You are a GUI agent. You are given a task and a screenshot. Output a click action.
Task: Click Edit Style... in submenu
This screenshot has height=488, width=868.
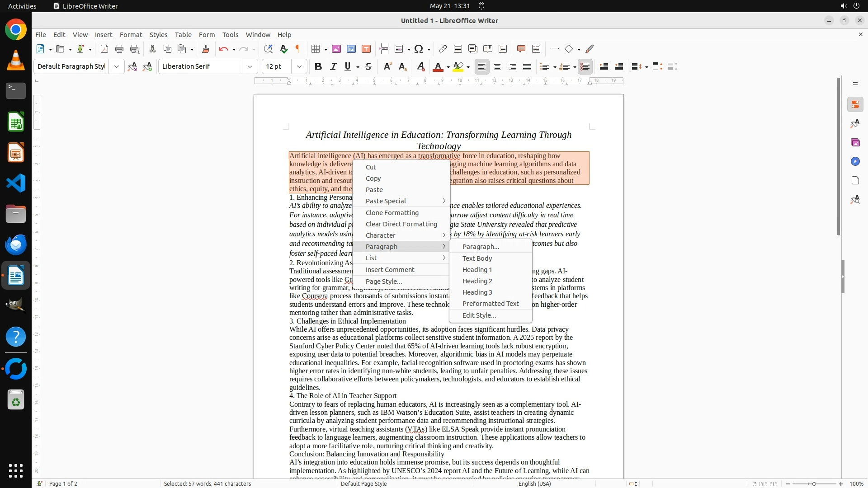(479, 315)
